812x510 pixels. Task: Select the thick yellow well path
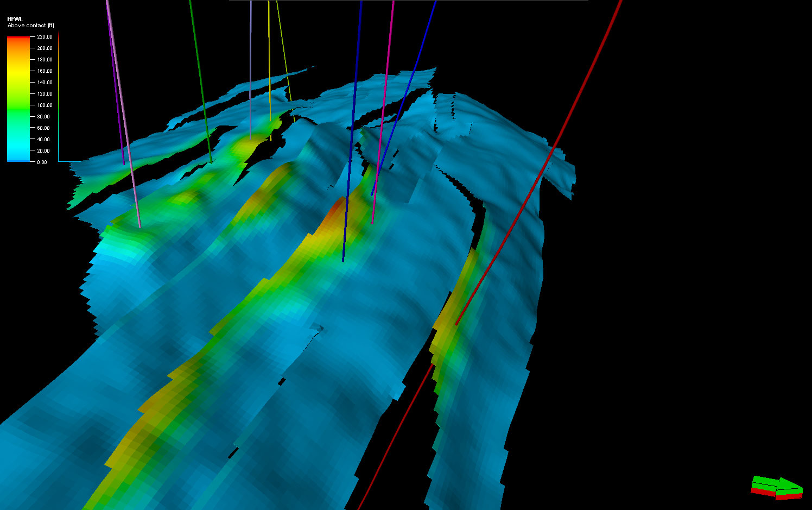tap(269, 65)
